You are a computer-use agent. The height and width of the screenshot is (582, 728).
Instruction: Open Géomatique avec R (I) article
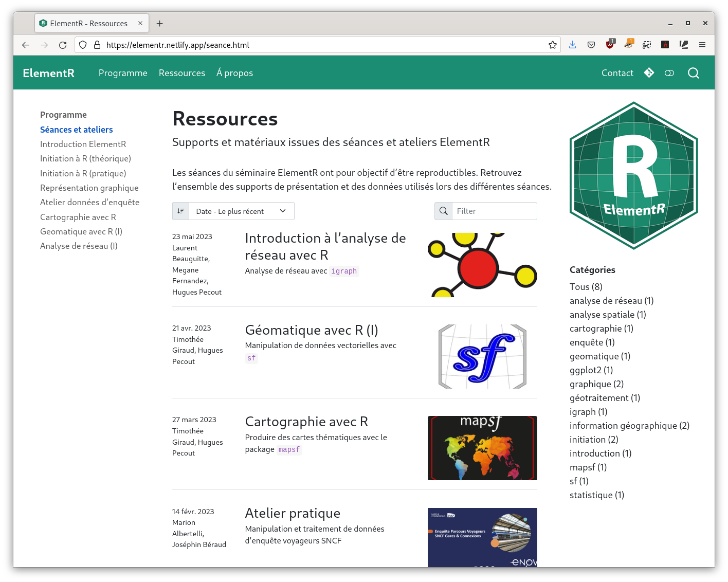311,330
